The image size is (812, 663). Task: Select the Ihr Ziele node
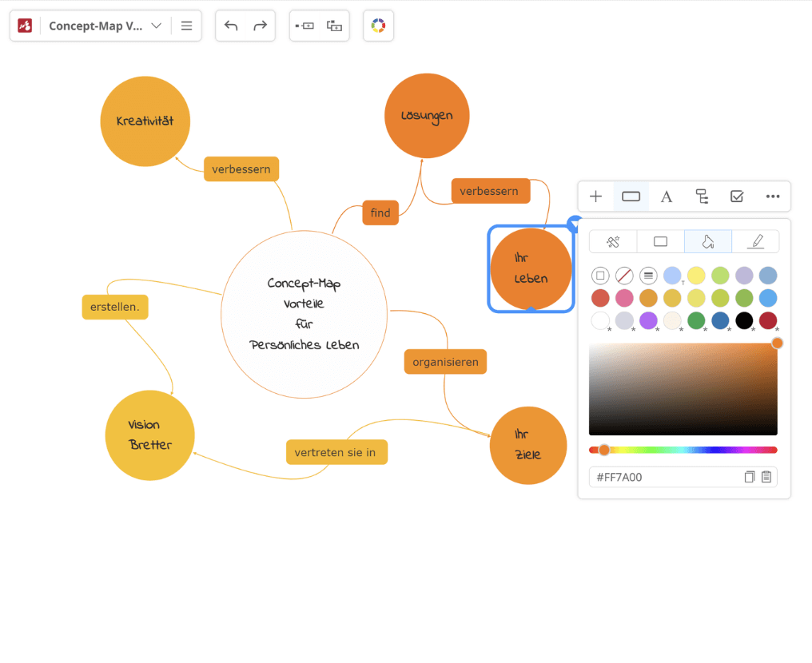pyautogui.click(x=528, y=445)
